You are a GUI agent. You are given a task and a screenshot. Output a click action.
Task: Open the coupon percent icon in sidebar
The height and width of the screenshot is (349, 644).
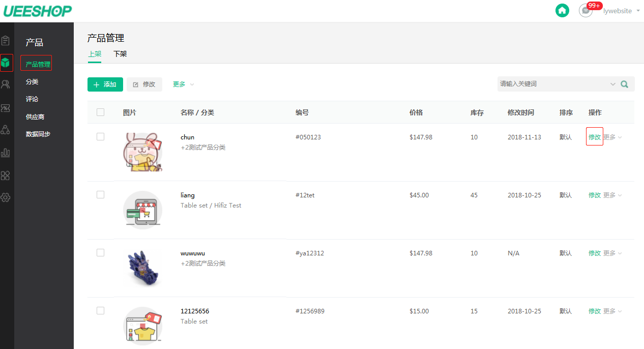[x=6, y=108]
